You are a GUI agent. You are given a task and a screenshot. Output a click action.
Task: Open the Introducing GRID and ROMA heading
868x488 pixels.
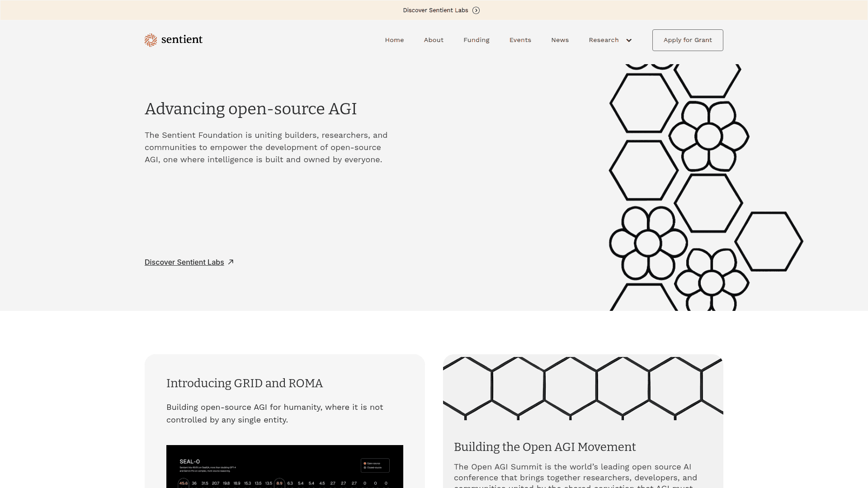[244, 383]
